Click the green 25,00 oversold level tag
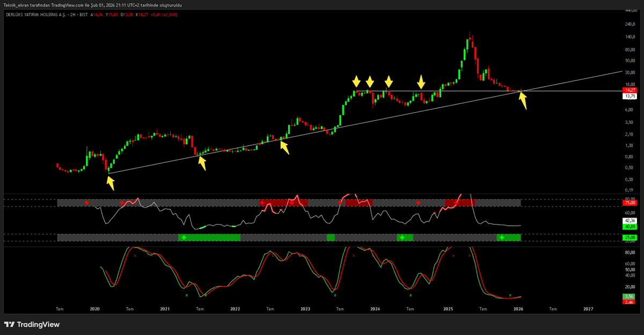The image size is (644, 335). [x=629, y=237]
